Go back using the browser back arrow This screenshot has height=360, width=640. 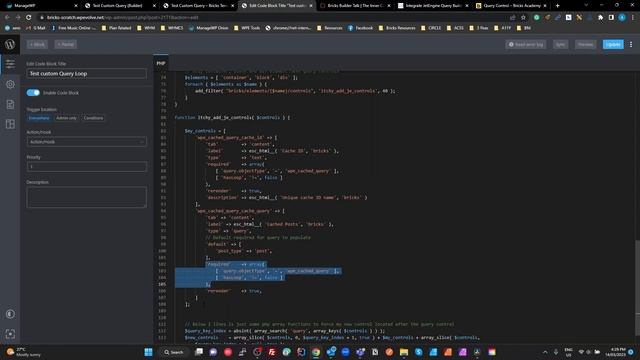pos(7,18)
